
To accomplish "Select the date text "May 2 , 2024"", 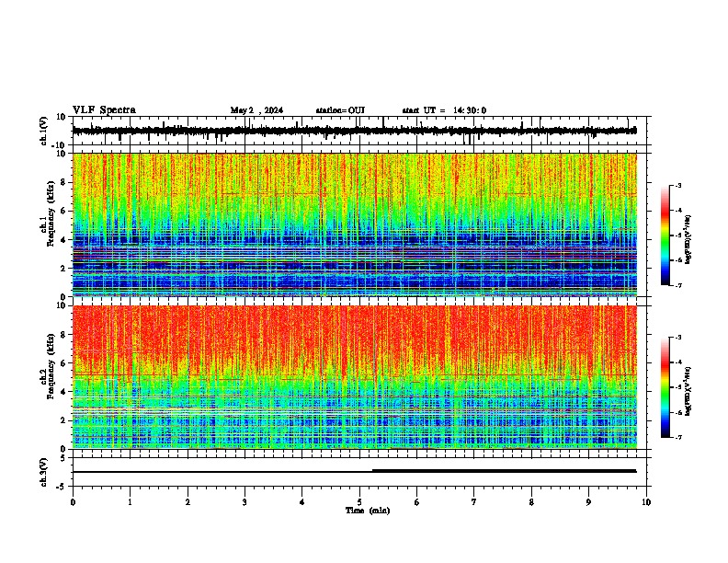I will (x=256, y=110).
